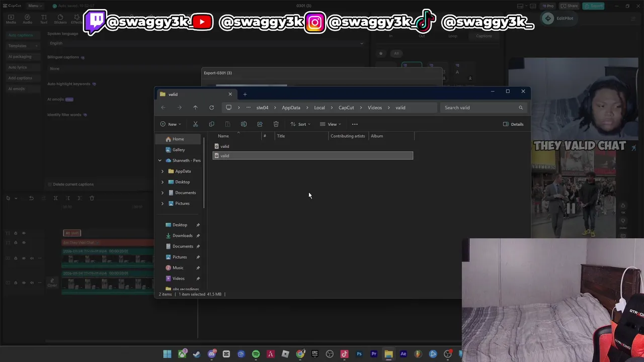Open Discord from the taskbar
644x362 pixels.
(x=212, y=354)
